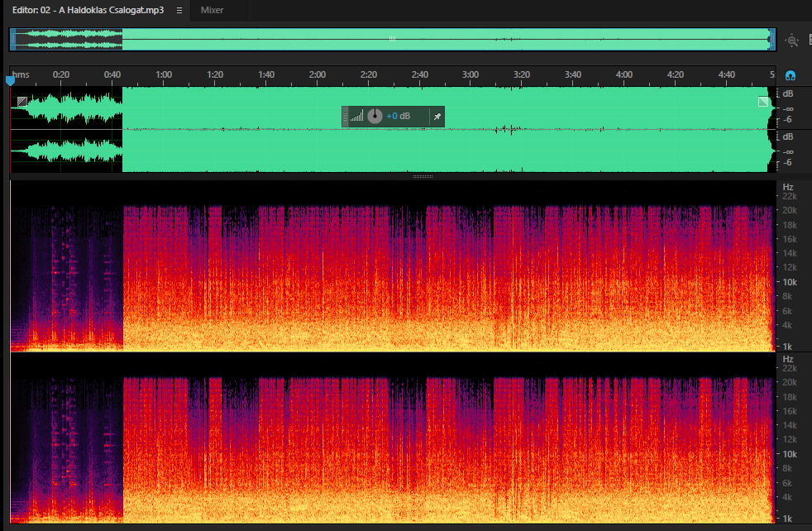Click the 1:00 mark on the time ruler

(164, 74)
